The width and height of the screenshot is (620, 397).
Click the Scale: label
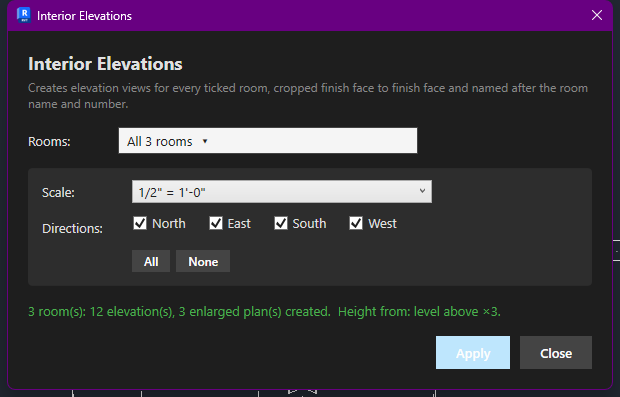pos(58,193)
